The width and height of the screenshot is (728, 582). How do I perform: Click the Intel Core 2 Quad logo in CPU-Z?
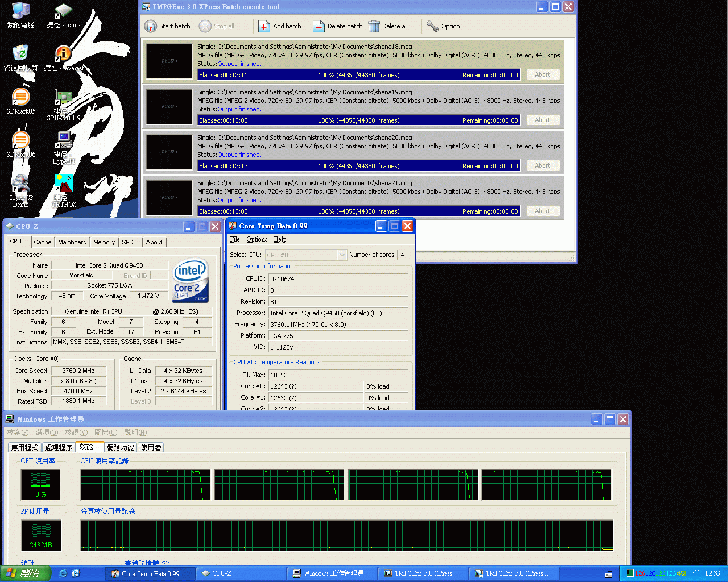coord(191,281)
